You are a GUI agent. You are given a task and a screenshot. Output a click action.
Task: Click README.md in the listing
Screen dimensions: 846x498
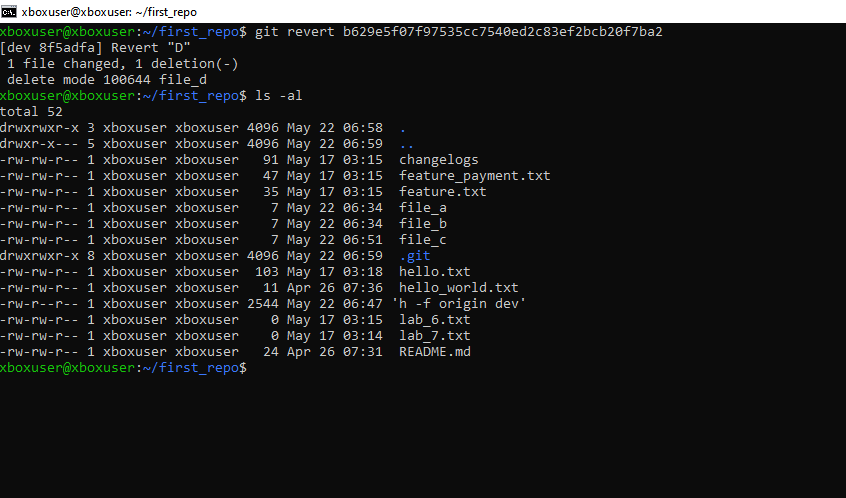(434, 352)
